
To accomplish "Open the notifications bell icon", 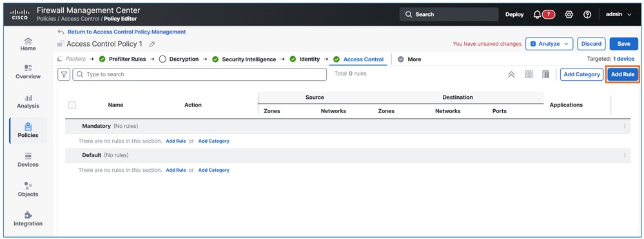I will (537, 14).
